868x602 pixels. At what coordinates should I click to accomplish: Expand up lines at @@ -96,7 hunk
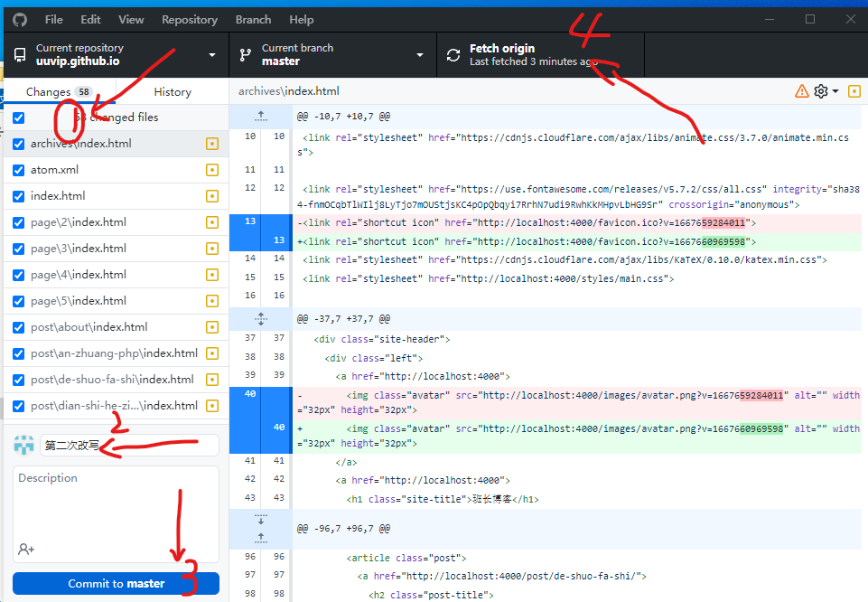(x=261, y=538)
